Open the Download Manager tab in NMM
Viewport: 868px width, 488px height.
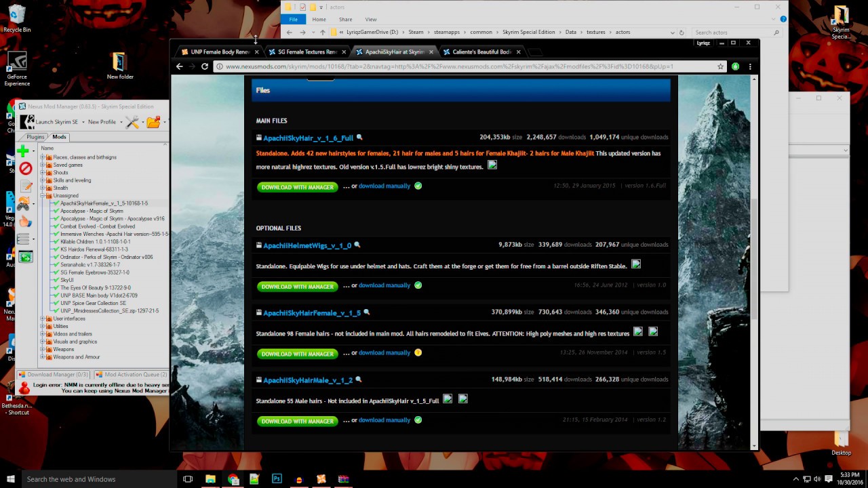click(54, 374)
